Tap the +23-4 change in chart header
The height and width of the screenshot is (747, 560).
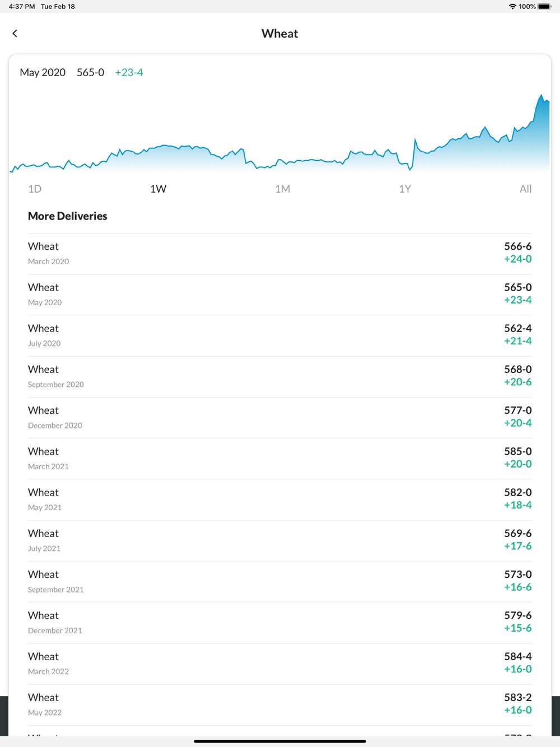click(x=129, y=72)
